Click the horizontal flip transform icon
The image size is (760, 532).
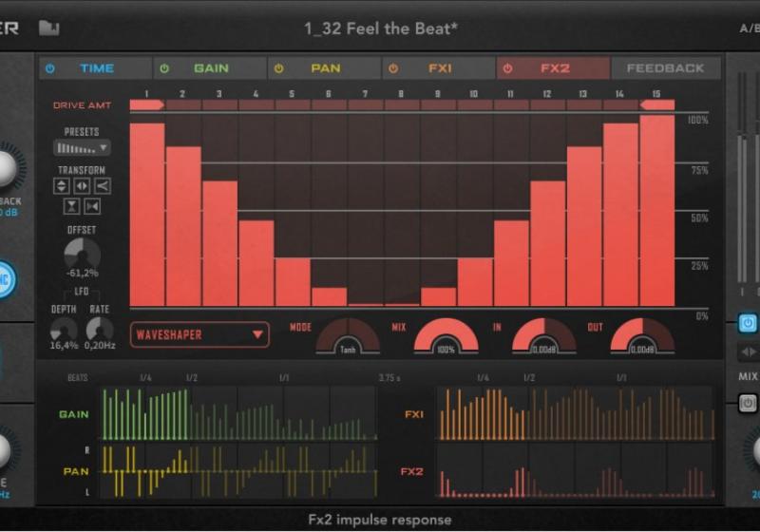(x=82, y=185)
